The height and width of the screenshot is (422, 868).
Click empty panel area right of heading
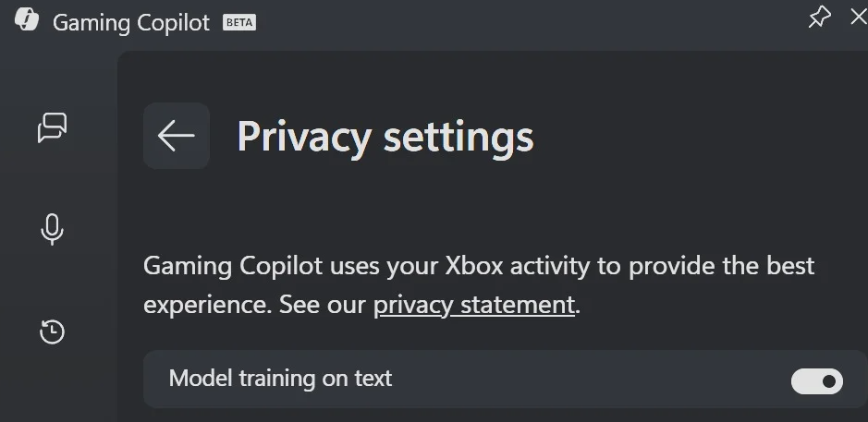tap(703, 137)
